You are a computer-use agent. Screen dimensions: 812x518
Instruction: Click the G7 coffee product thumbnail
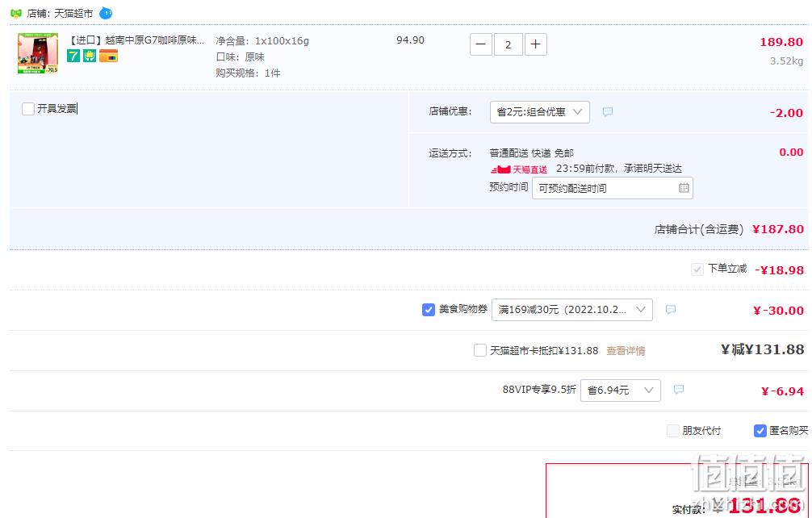coord(38,53)
